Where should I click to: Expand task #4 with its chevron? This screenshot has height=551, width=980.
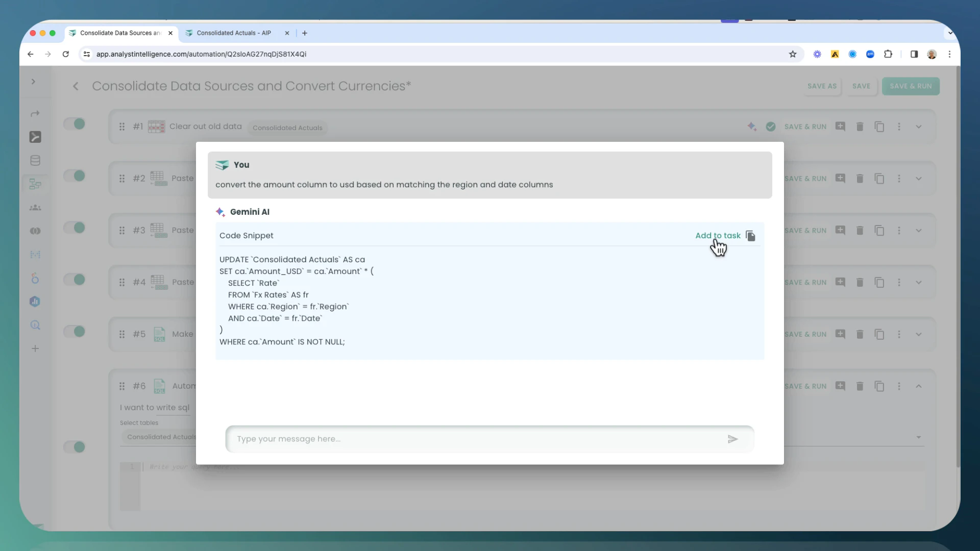coord(919,282)
